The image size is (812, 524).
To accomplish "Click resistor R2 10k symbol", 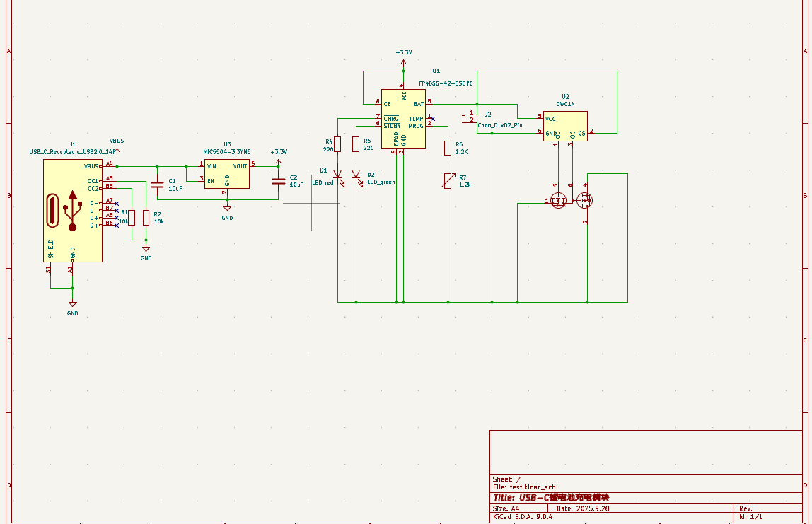I will coord(146,218).
